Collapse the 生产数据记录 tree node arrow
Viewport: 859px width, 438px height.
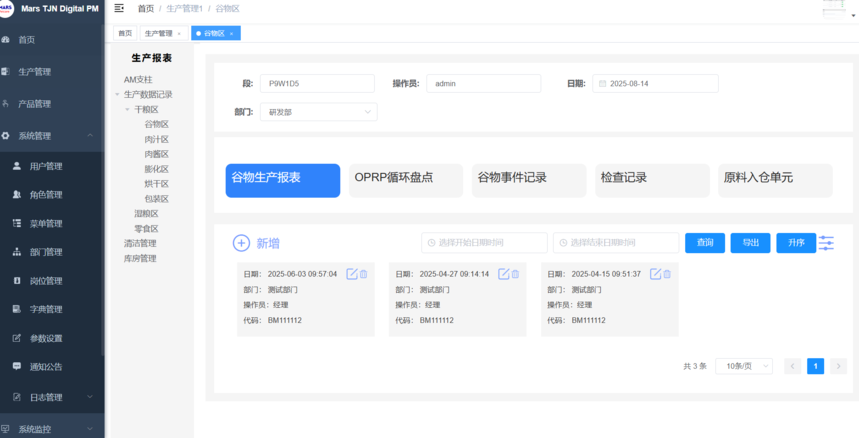[x=117, y=95]
